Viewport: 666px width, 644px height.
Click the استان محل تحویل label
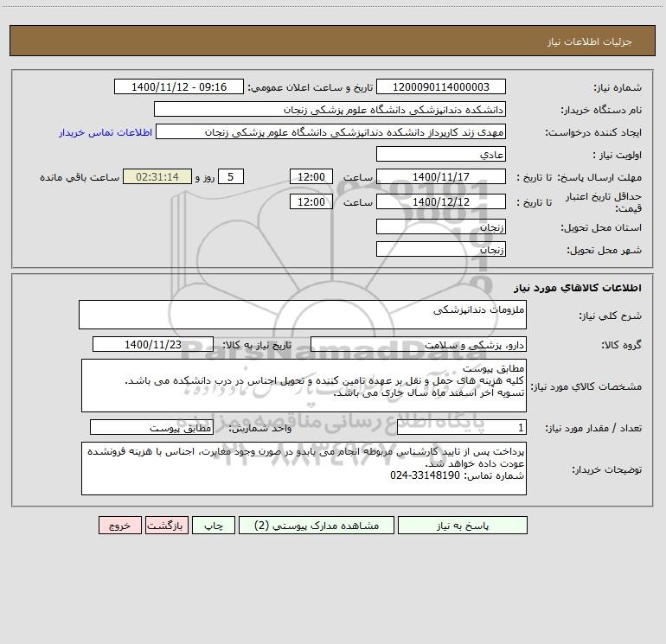[601, 228]
